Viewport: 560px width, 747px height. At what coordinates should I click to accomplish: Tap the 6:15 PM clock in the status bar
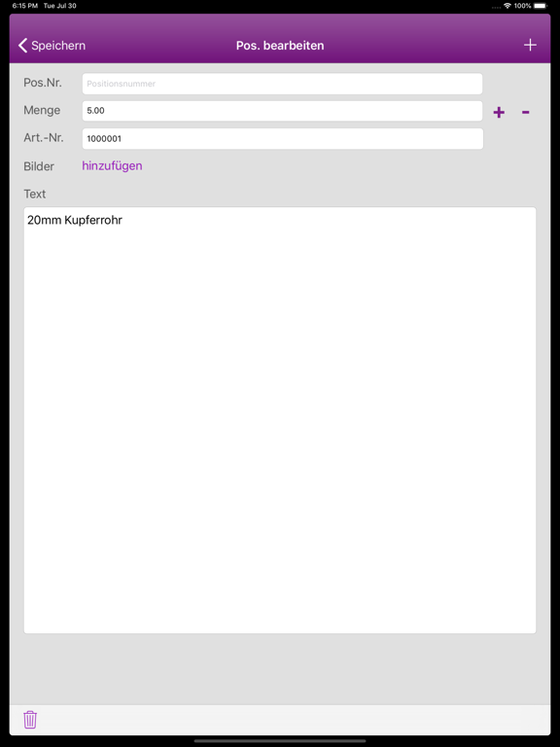coord(24,6)
